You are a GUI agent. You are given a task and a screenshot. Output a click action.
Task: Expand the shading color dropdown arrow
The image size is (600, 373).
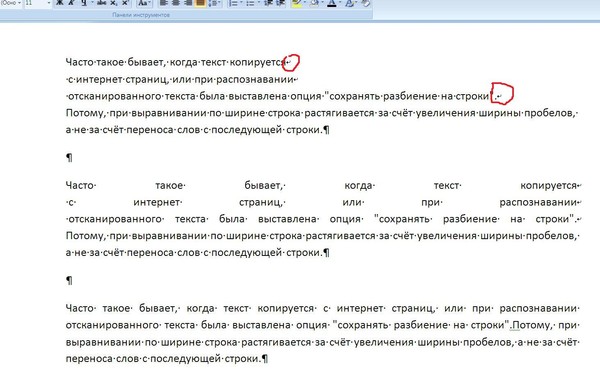point(323,3)
